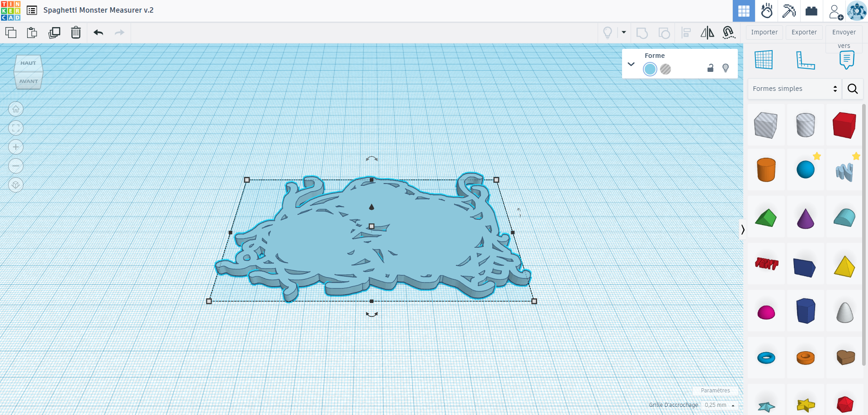This screenshot has height=415, width=868.
Task: Open the Sim Lab icon
Action: (x=767, y=11)
